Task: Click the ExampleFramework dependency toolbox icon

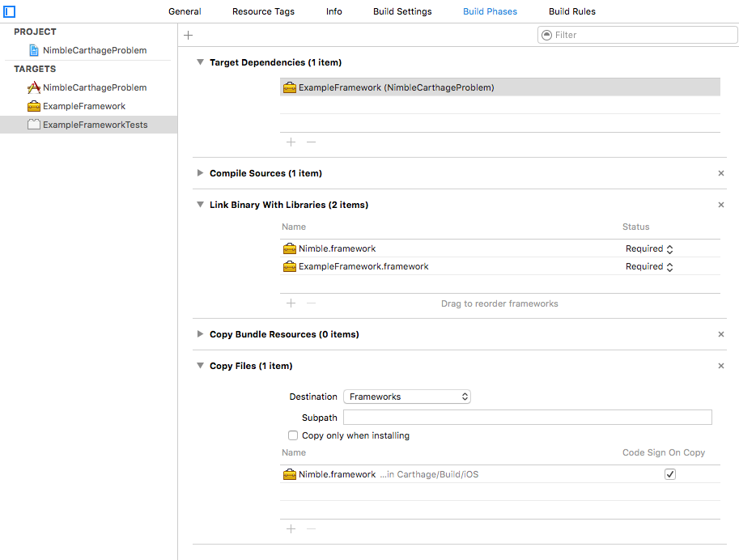Action: coord(290,87)
